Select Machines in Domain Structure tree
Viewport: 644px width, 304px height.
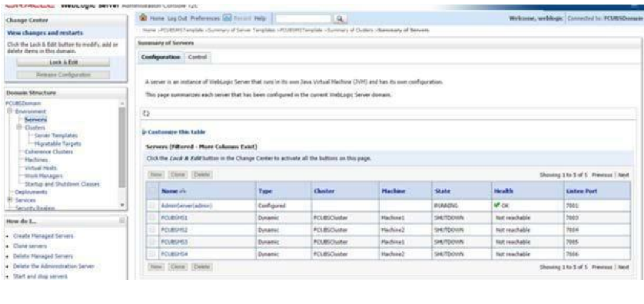tap(36, 160)
